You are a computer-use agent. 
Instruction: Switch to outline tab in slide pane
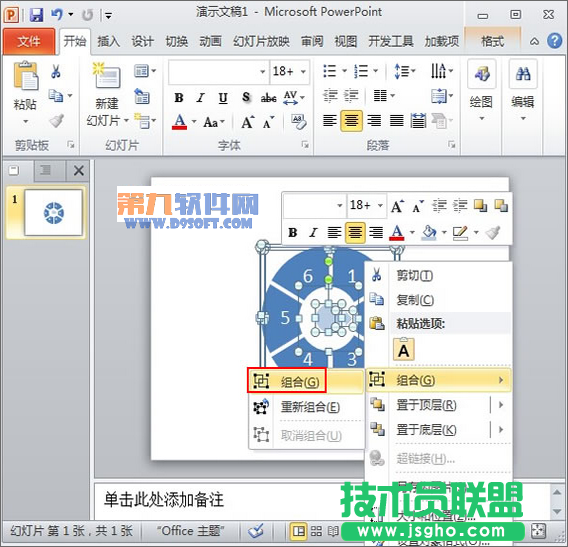[x=45, y=170]
